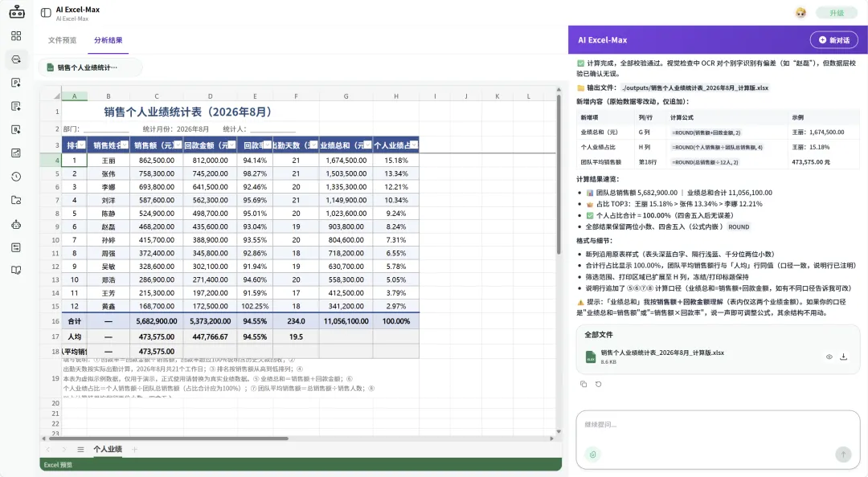Click the attachment icon in chat input

593,455
